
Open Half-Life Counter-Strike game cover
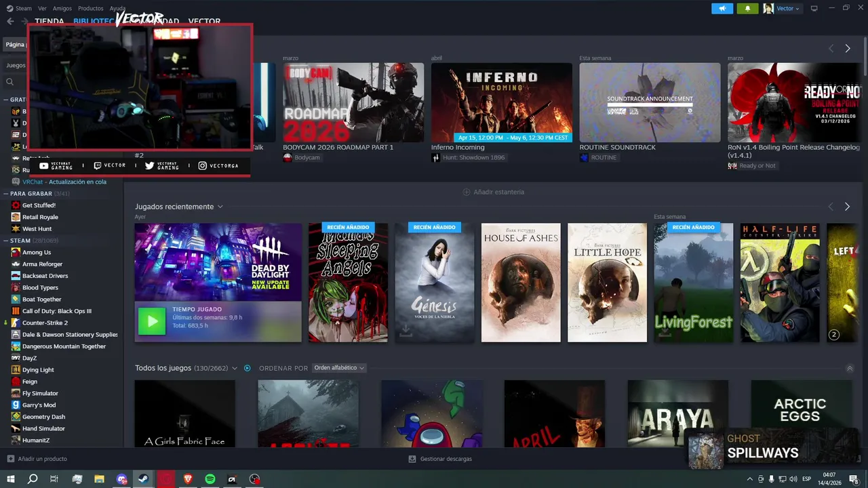pyautogui.click(x=780, y=283)
